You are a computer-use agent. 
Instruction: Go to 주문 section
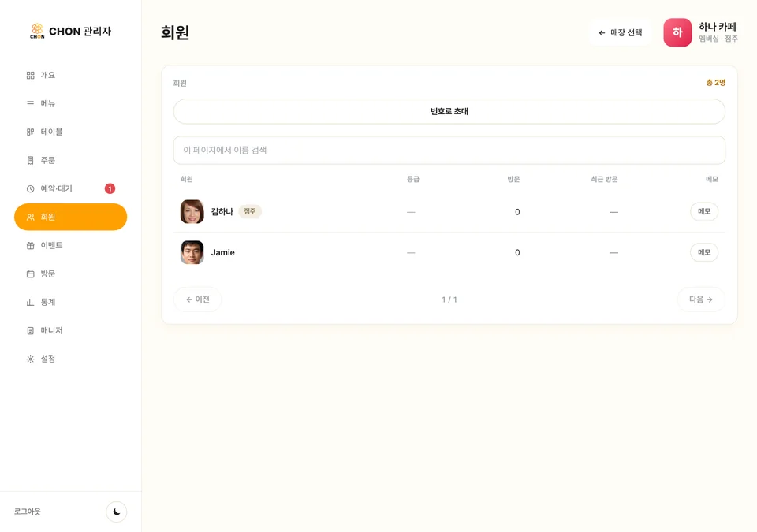[x=70, y=160]
